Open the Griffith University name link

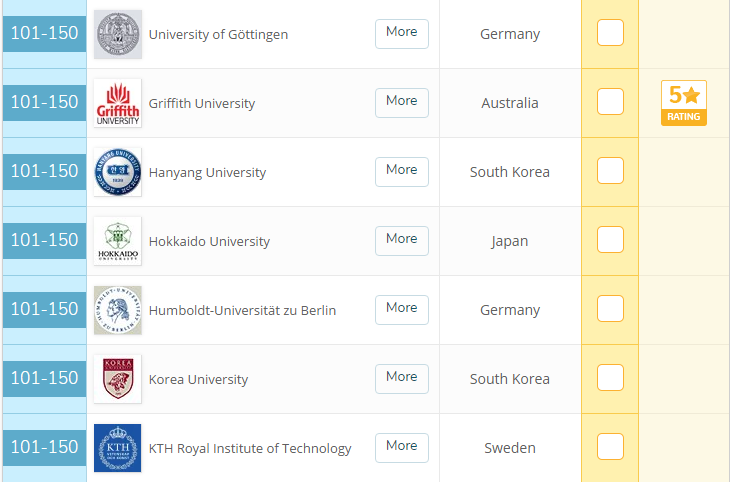click(202, 103)
